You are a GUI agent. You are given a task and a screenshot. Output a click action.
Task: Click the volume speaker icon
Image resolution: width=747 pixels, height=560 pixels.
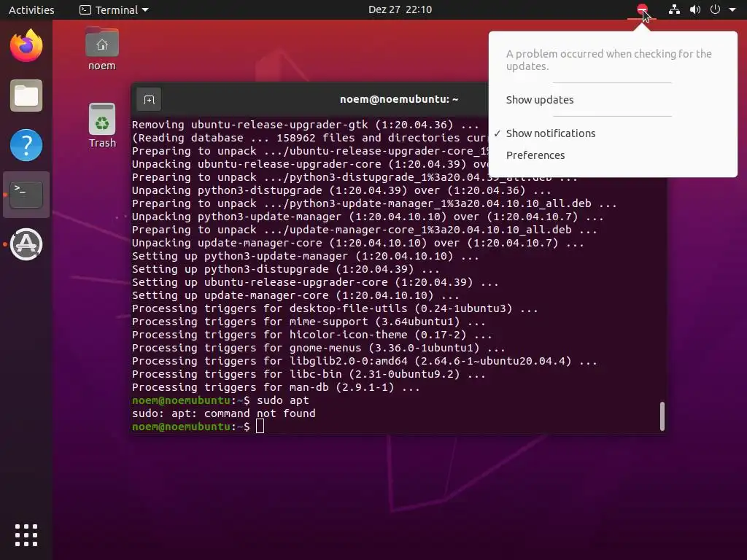(x=695, y=9)
